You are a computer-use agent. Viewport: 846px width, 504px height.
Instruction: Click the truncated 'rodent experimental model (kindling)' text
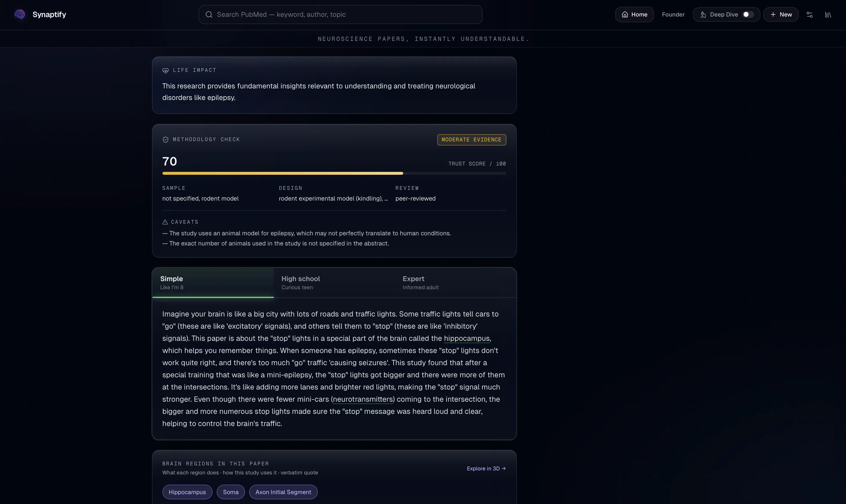tap(333, 199)
